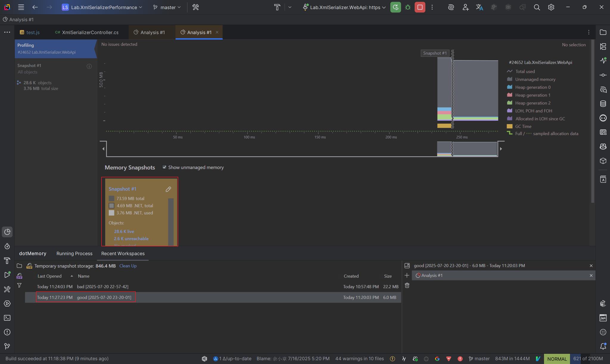Run with the green rerun button

click(x=396, y=7)
